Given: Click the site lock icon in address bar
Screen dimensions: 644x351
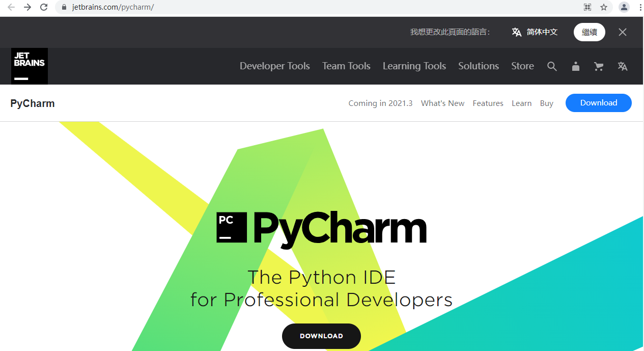Looking at the screenshot, I should [x=64, y=7].
